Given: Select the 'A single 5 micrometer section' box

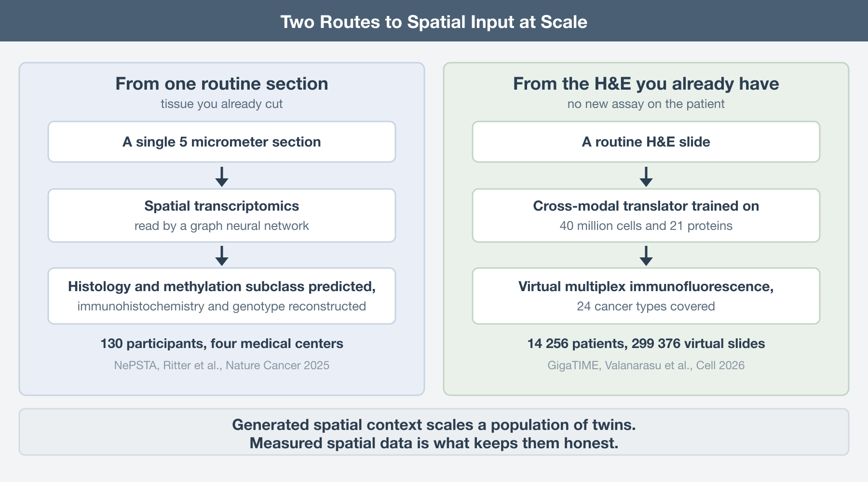Looking at the screenshot, I should pos(222,142).
